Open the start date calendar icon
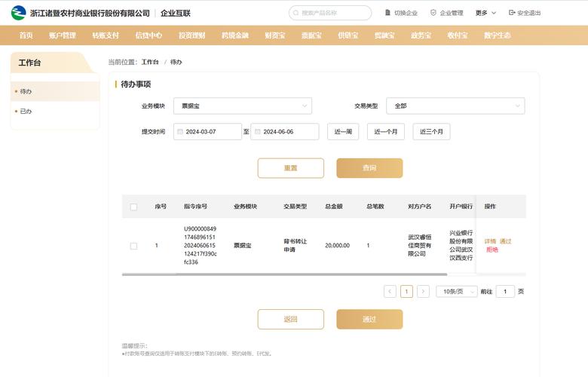 [180, 131]
